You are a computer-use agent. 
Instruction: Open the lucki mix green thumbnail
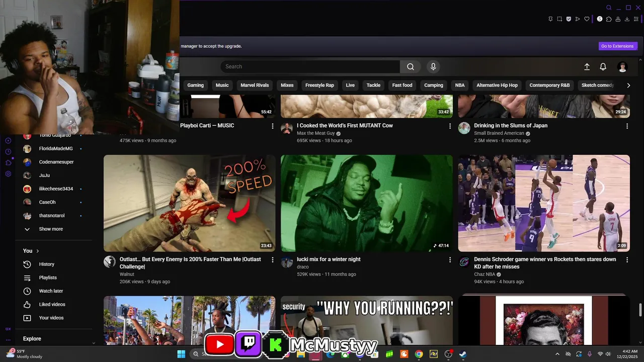pyautogui.click(x=366, y=203)
